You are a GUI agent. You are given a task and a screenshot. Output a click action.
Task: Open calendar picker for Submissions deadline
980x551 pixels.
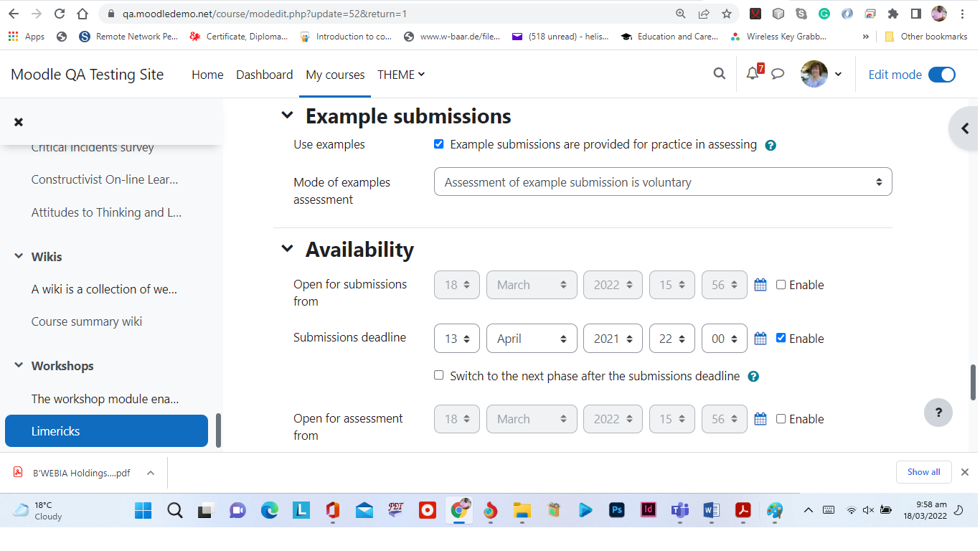point(760,339)
